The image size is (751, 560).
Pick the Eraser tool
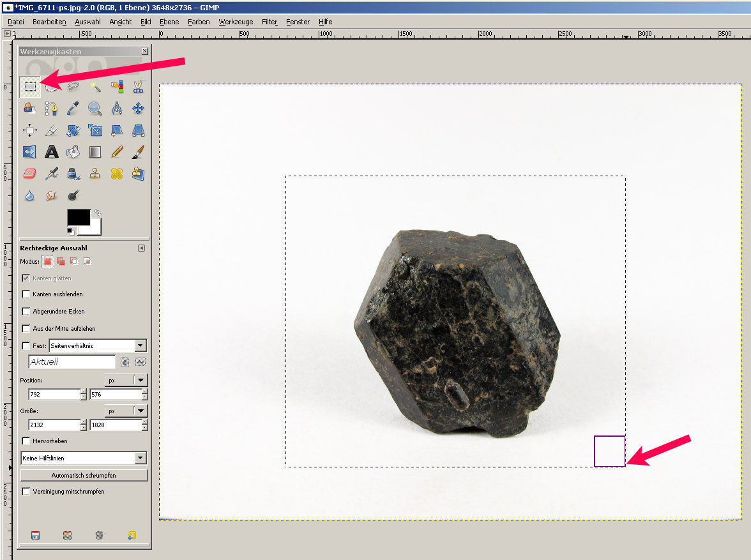coord(30,173)
